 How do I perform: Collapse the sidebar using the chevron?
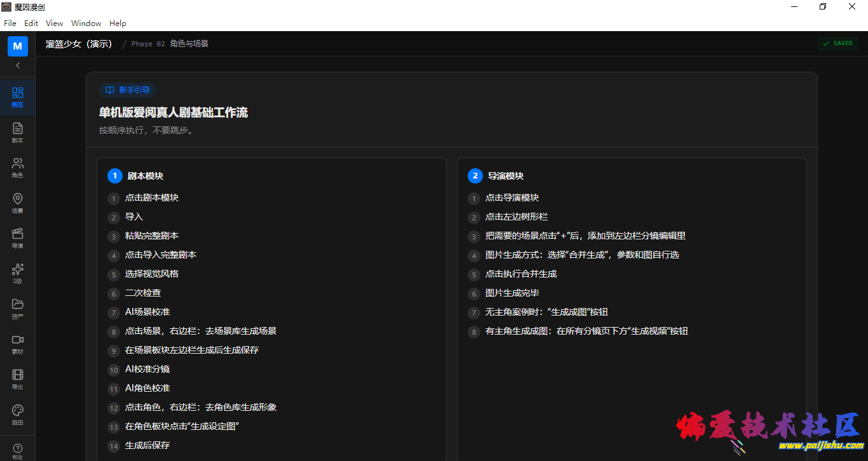coord(17,65)
